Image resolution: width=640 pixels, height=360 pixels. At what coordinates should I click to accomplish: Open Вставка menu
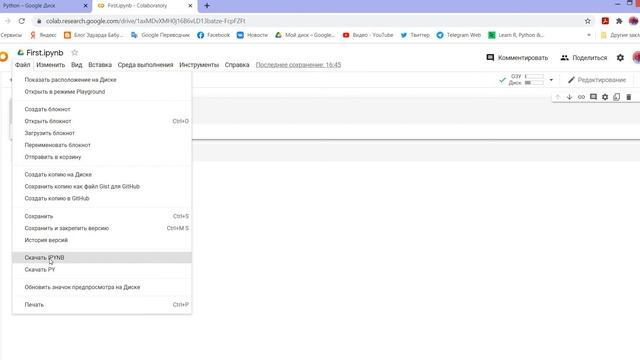pyautogui.click(x=100, y=65)
